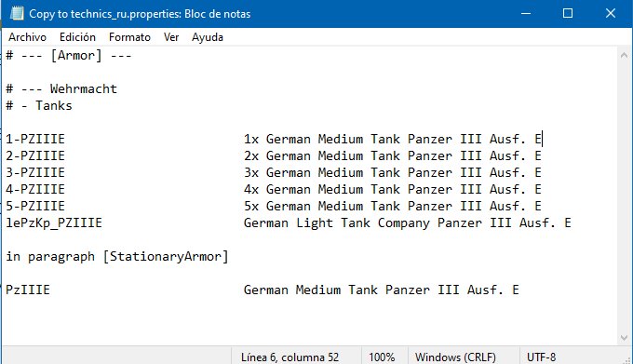The width and height of the screenshot is (633, 364).
Task: Click the '# - Tanks' comment line
Action: coord(39,106)
